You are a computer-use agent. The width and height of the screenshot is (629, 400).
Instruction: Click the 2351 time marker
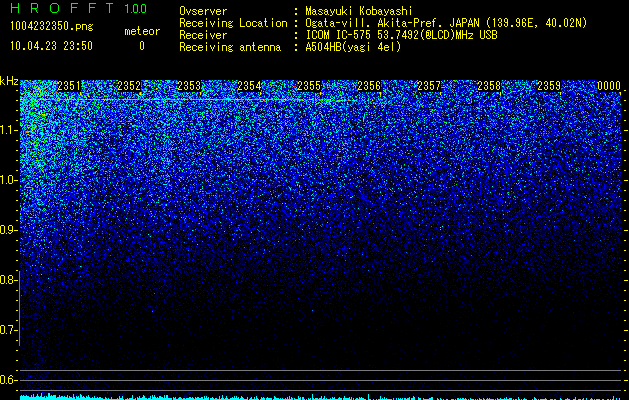pyautogui.click(x=69, y=86)
